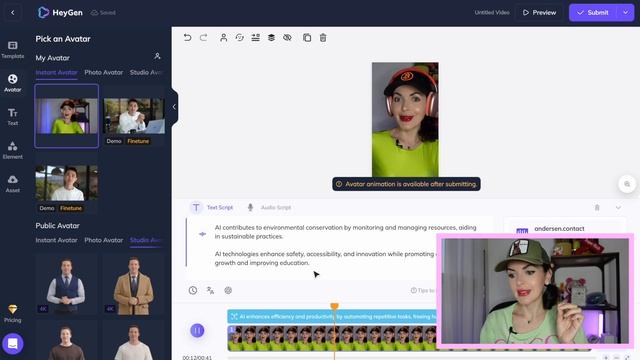Click the Preview button
The width and height of the screenshot is (640, 360).
click(x=539, y=13)
